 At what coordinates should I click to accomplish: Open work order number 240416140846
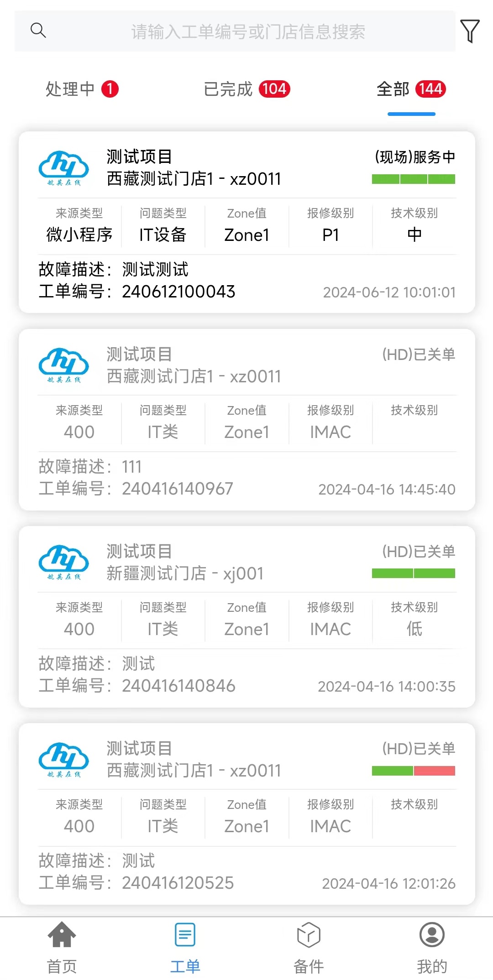(178, 686)
